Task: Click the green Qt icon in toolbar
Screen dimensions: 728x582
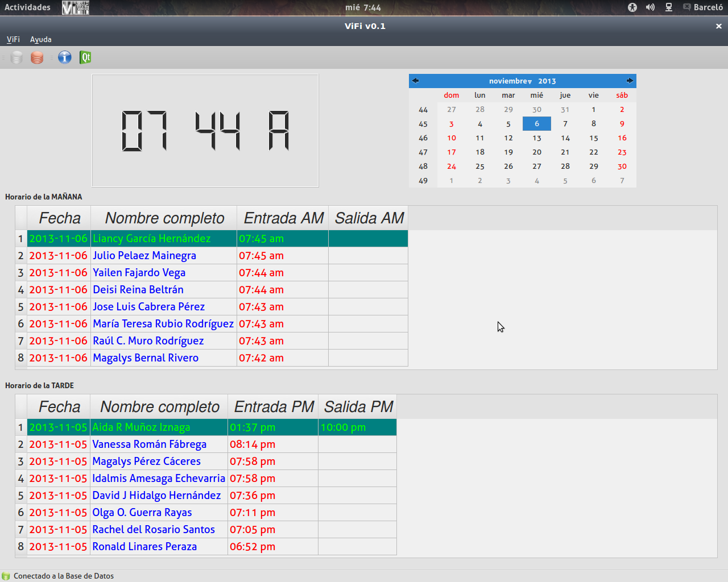Action: click(x=85, y=57)
